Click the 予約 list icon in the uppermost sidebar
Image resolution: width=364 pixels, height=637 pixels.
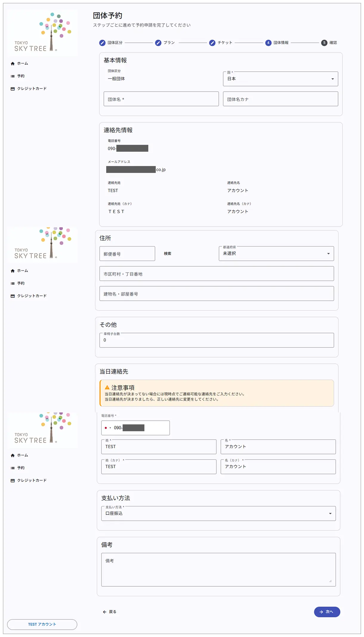pos(13,76)
